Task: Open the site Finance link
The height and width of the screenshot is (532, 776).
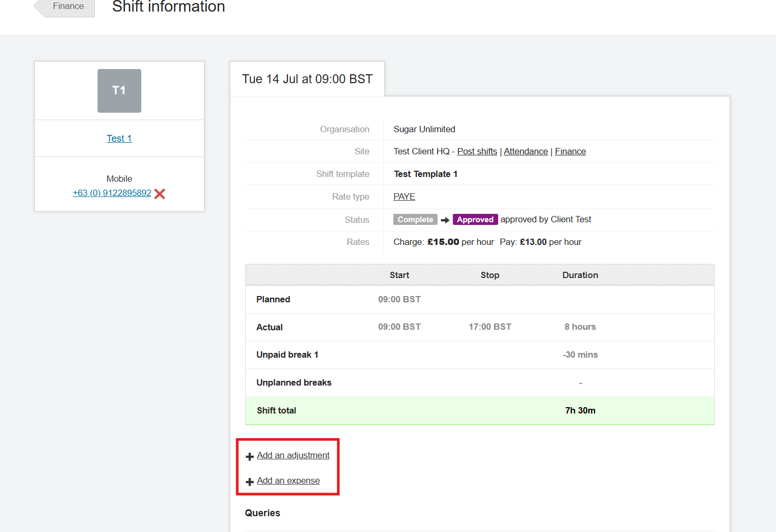Action: [x=570, y=151]
